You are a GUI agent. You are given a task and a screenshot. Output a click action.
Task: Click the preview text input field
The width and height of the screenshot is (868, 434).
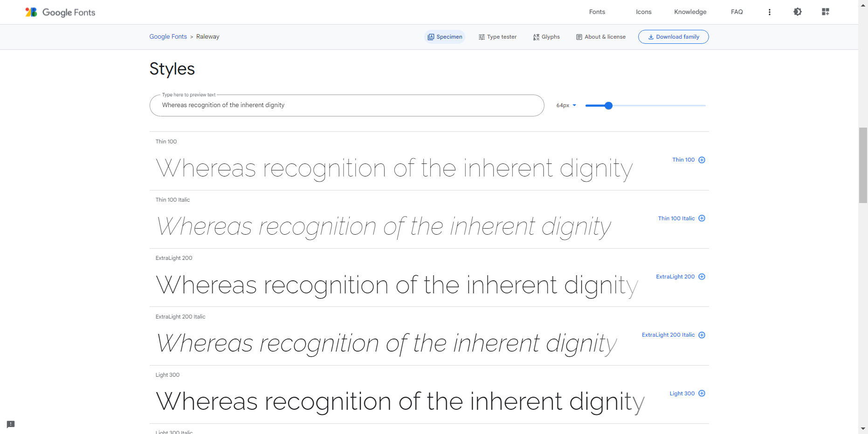346,106
